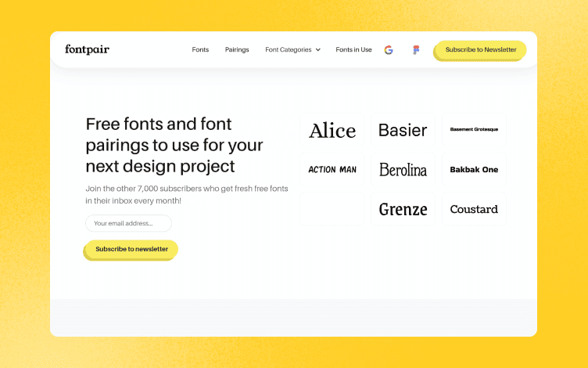Select the Bakbak One font card

[x=474, y=169]
